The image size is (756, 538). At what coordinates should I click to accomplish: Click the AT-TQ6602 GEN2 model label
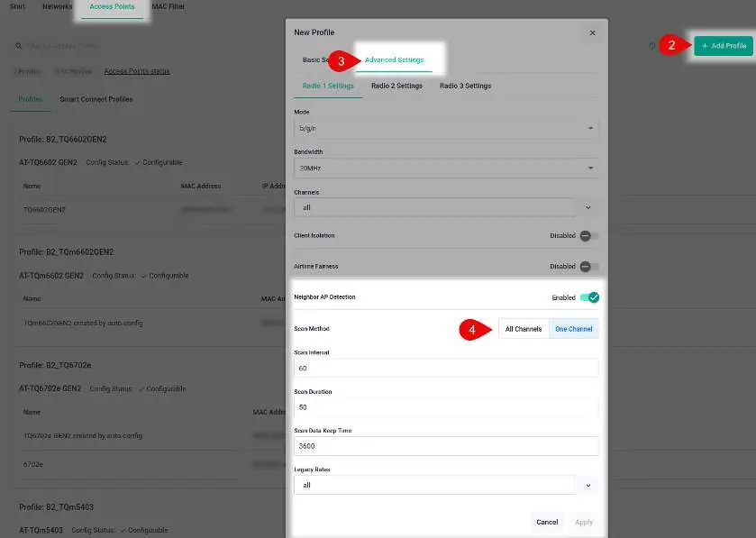48,162
